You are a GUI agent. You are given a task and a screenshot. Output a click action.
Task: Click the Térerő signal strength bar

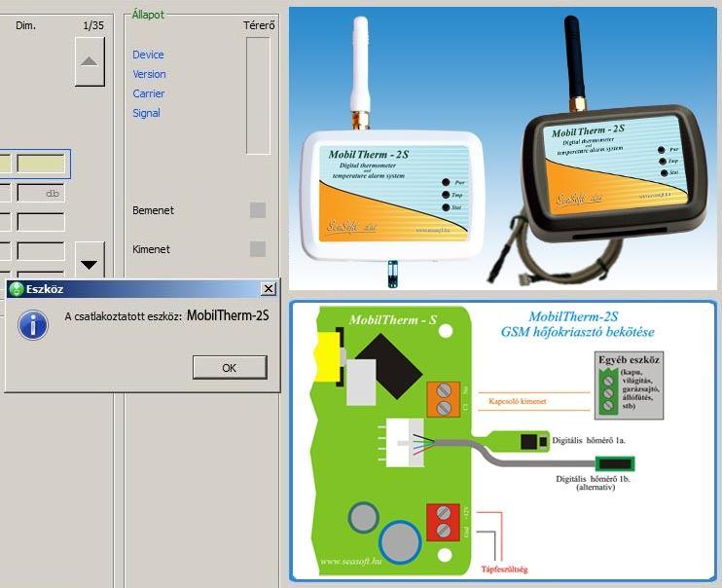tap(258, 95)
